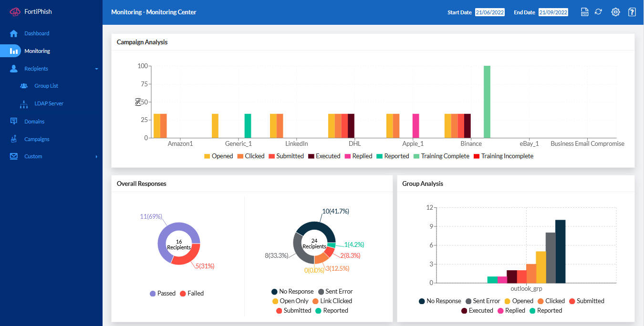The image size is (644, 326).
Task: Click the Recipients sidebar link
Action: (x=36, y=68)
